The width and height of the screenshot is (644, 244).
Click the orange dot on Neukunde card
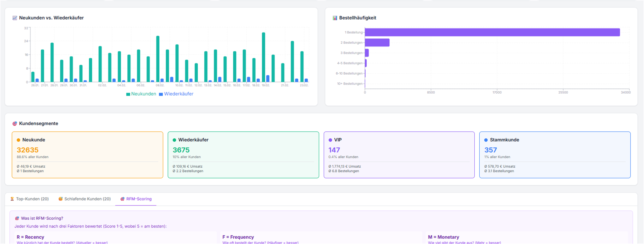[x=18, y=140]
